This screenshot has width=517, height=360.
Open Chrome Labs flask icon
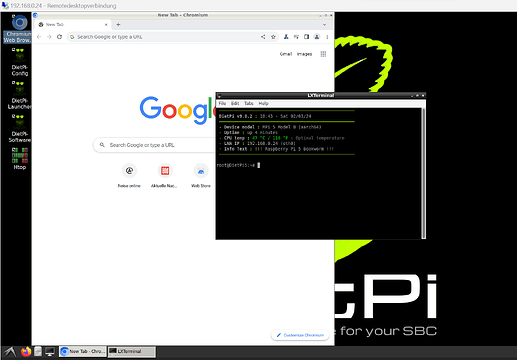coord(286,37)
